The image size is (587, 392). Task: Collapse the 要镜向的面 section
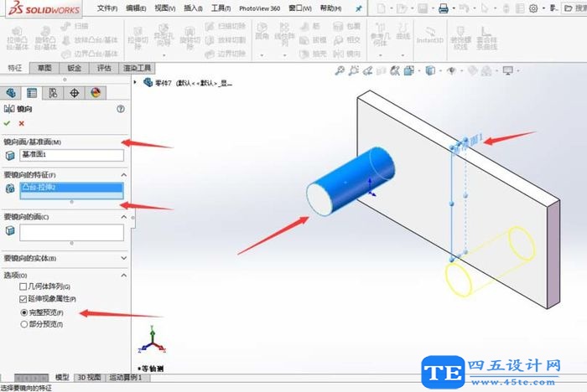(x=123, y=217)
